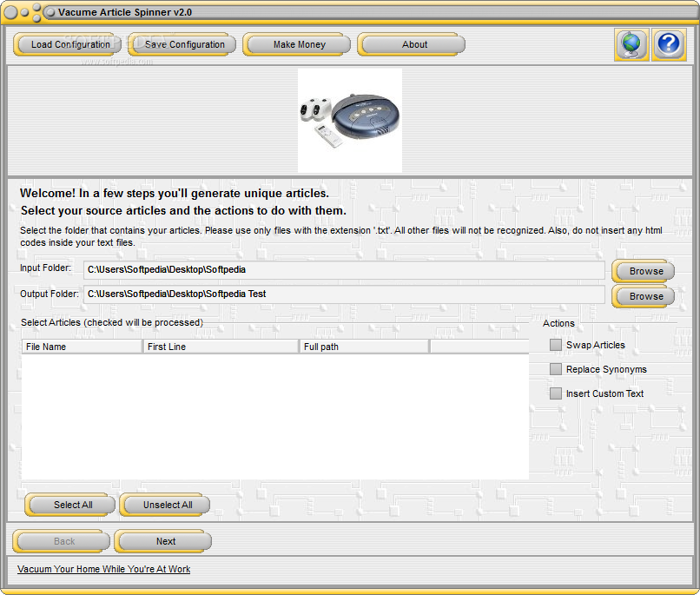Sort by Full path column header
The width and height of the screenshot is (700, 595).
(364, 347)
